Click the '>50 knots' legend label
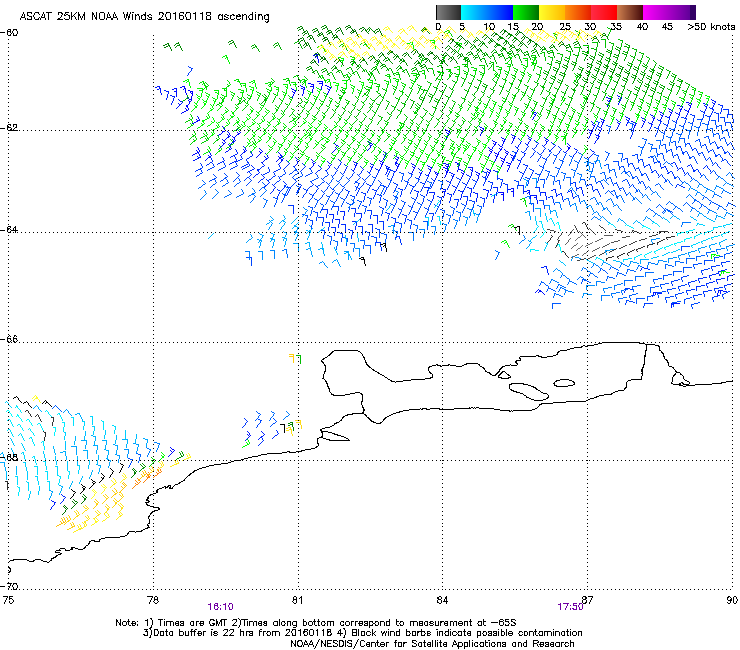Image resolution: width=740 pixels, height=650 pixels. coord(711,27)
